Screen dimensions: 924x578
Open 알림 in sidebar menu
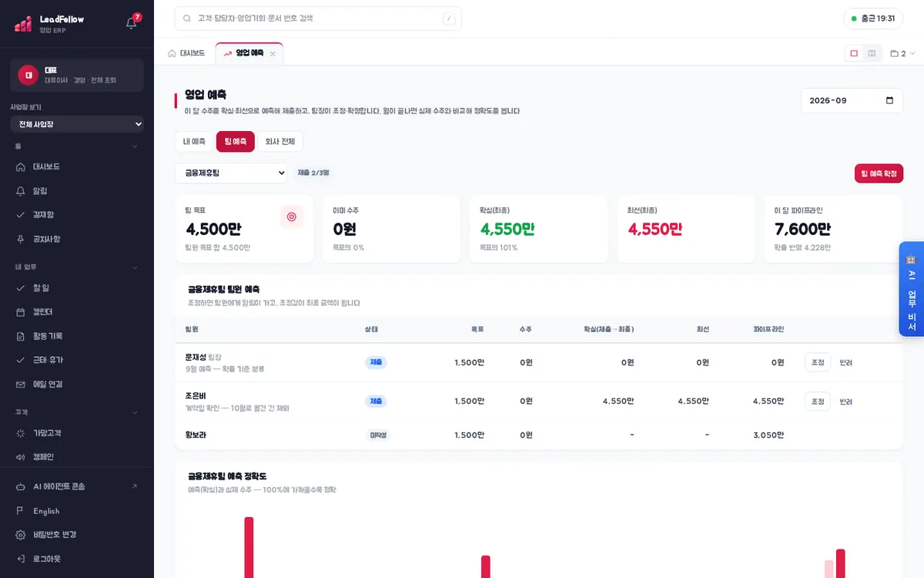pos(77,190)
